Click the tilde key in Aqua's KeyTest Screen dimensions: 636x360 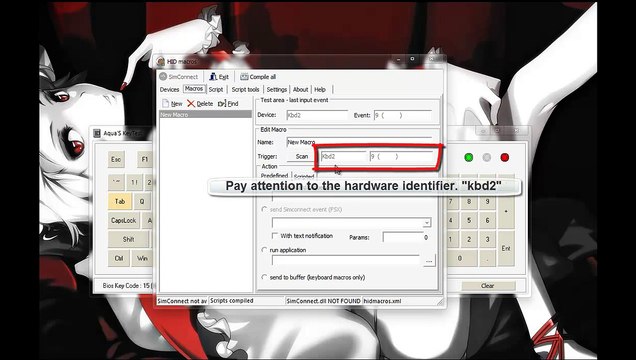[116, 182]
